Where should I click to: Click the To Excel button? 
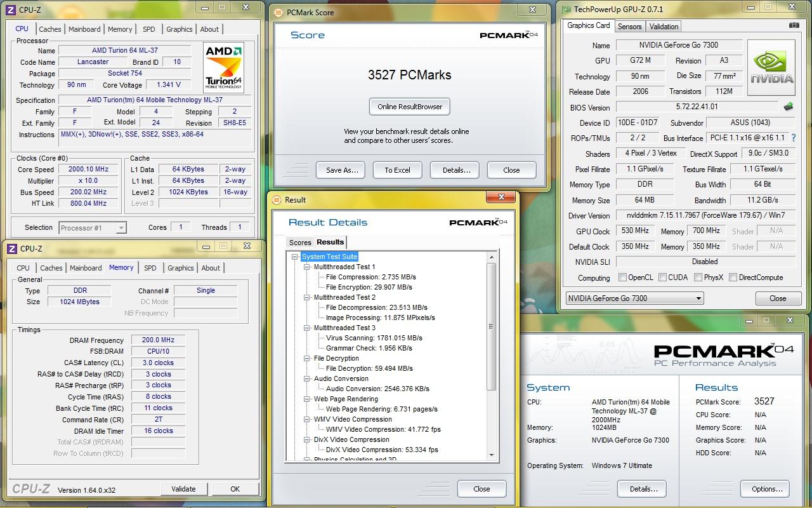[397, 170]
